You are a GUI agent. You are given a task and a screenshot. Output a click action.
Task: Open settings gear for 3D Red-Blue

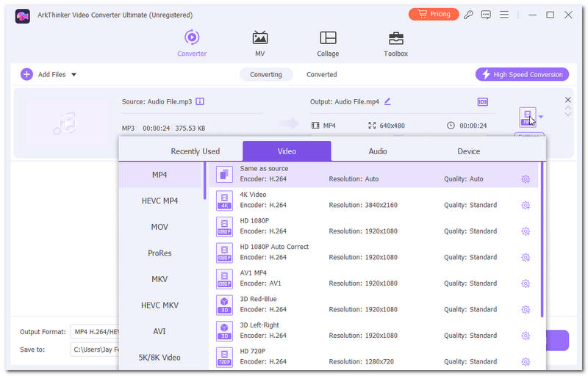click(526, 310)
